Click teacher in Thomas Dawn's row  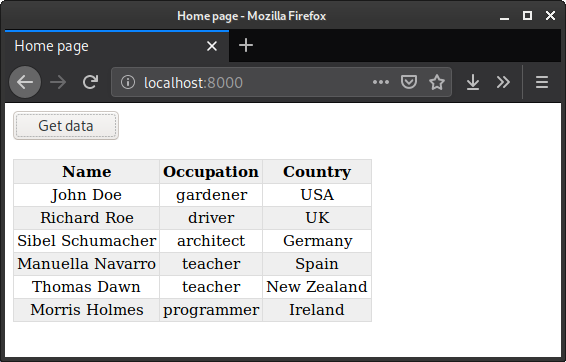[x=211, y=287]
